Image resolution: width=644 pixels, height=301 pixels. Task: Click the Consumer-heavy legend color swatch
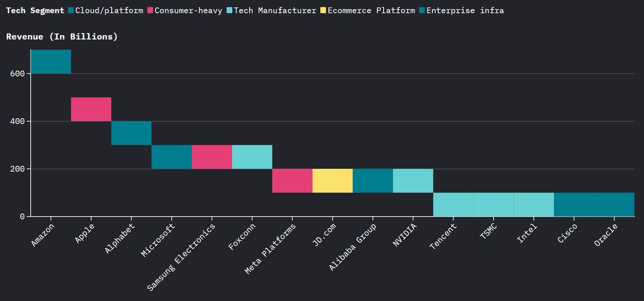pos(150,10)
